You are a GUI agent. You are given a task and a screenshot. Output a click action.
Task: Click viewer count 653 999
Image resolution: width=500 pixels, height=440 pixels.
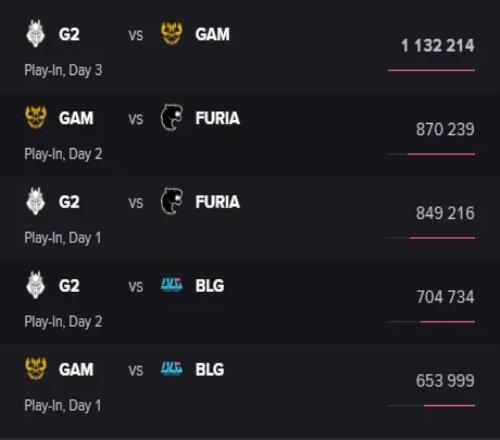pos(445,381)
